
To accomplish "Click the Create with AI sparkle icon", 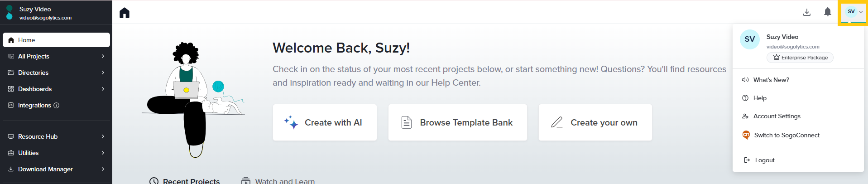I will (291, 122).
